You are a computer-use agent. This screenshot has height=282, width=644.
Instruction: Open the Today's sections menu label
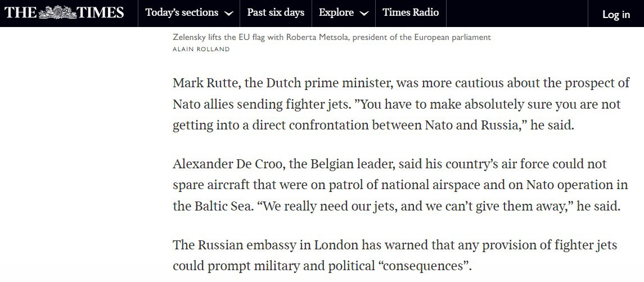[181, 12]
